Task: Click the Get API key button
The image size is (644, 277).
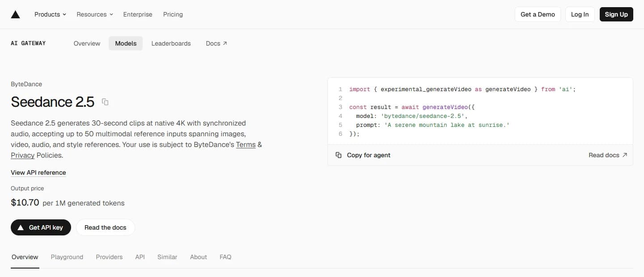Action: [41, 227]
